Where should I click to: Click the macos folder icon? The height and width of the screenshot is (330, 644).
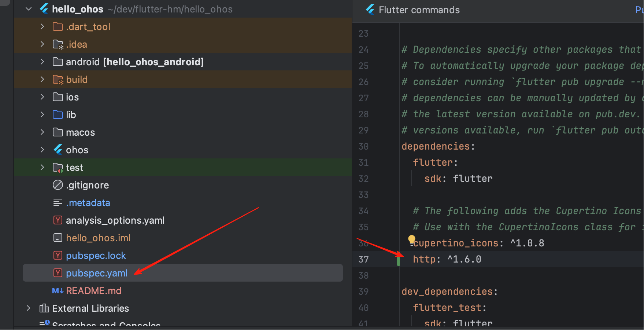coord(58,132)
